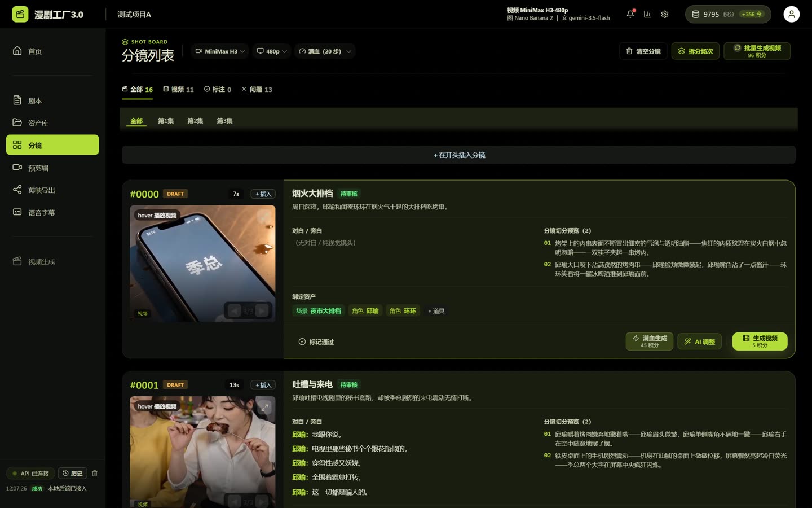Filter shots by 第2集

tap(195, 121)
